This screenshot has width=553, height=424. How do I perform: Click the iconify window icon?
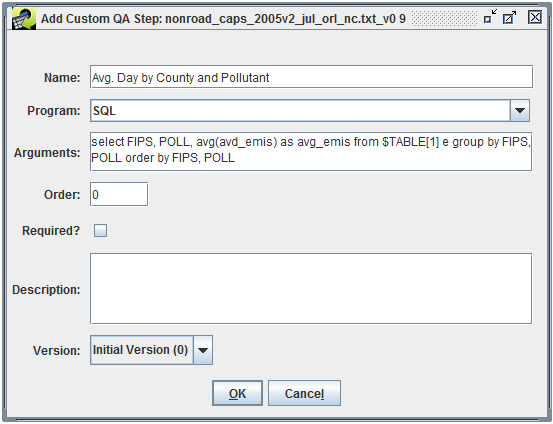[490, 17]
